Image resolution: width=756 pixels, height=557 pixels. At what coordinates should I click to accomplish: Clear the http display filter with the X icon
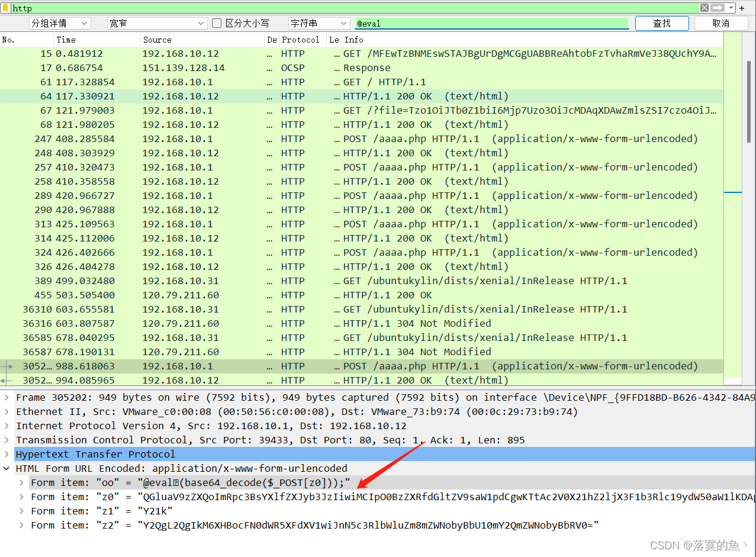tap(704, 8)
